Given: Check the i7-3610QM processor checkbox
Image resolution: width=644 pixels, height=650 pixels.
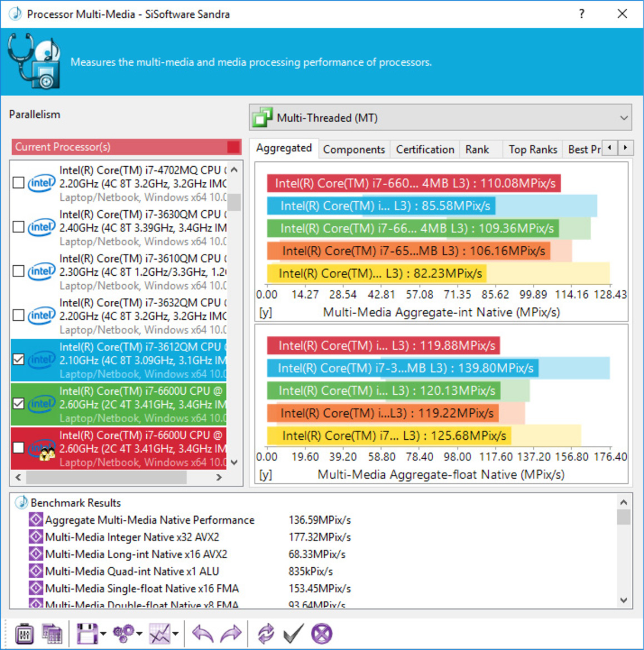Looking at the screenshot, I should point(18,271).
